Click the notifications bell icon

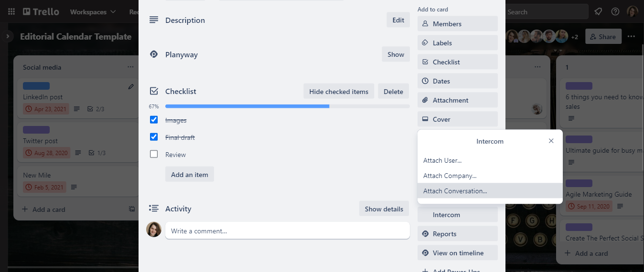pyautogui.click(x=598, y=11)
